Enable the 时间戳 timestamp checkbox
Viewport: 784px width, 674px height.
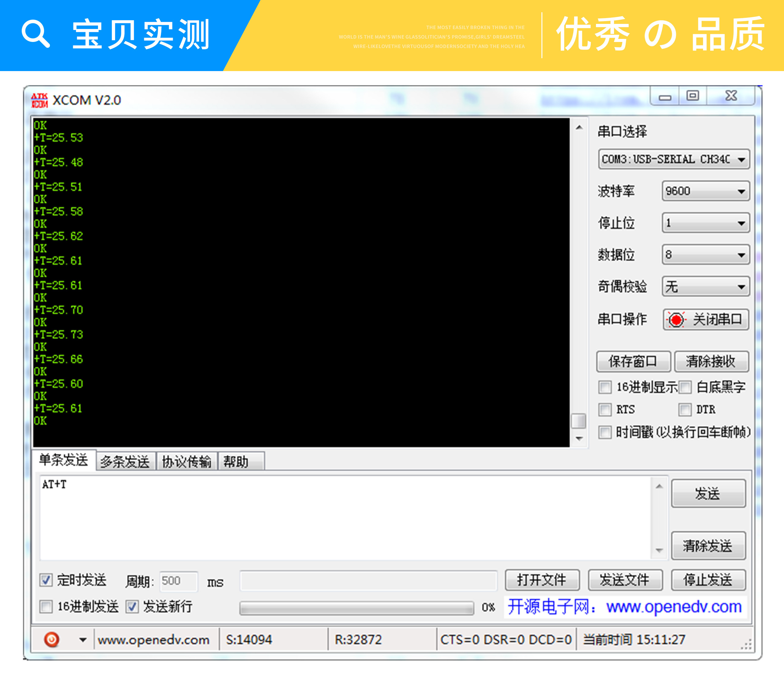(605, 432)
